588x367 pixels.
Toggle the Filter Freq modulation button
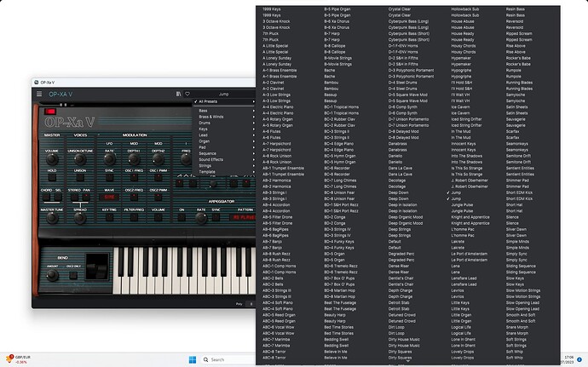pyautogui.click(x=134, y=217)
